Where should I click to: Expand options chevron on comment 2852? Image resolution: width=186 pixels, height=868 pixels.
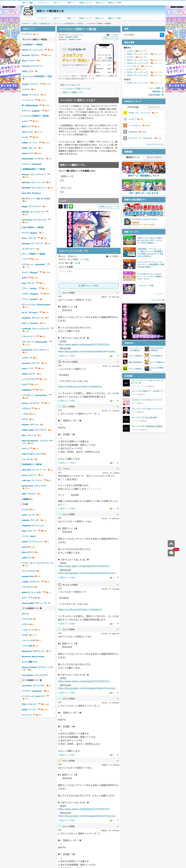(x=117, y=469)
